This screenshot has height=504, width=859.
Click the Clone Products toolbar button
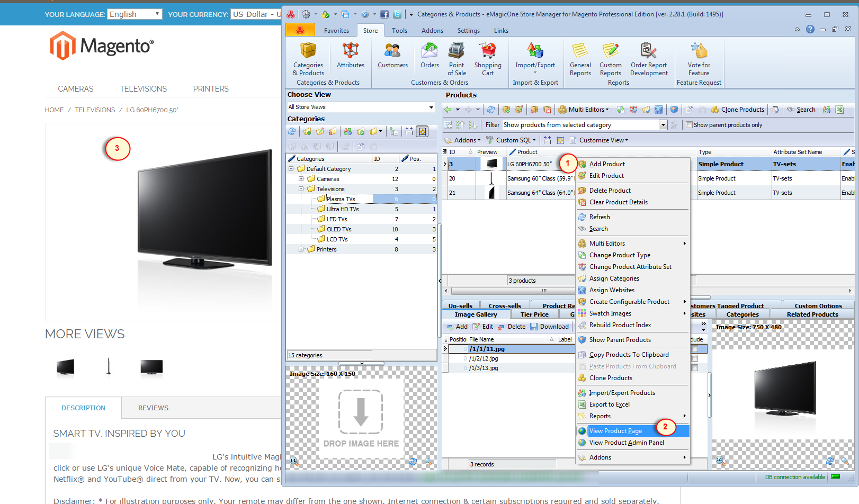738,110
